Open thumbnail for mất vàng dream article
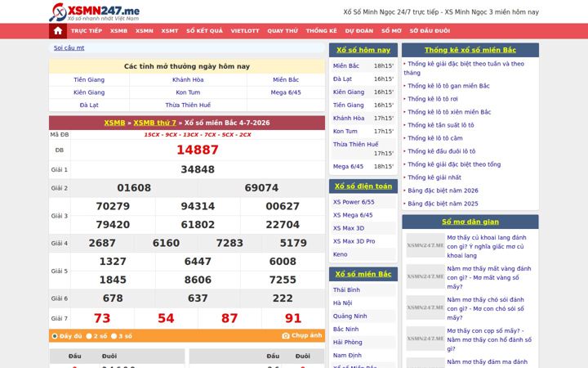The image size is (588, 368). click(425, 276)
